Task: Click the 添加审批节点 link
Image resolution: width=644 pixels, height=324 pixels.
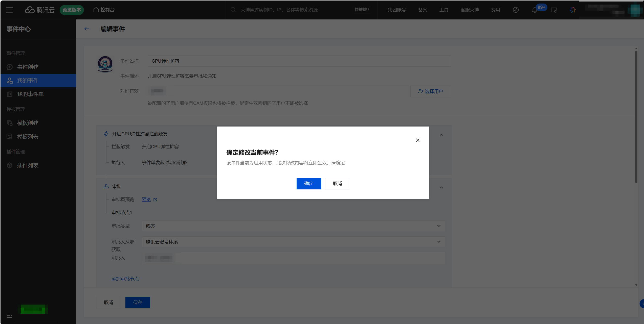Action: (x=125, y=279)
